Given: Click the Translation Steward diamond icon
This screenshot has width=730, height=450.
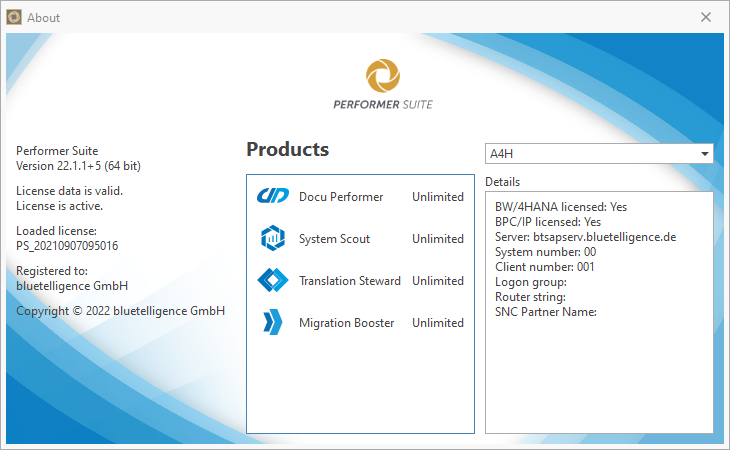Looking at the screenshot, I should (272, 281).
